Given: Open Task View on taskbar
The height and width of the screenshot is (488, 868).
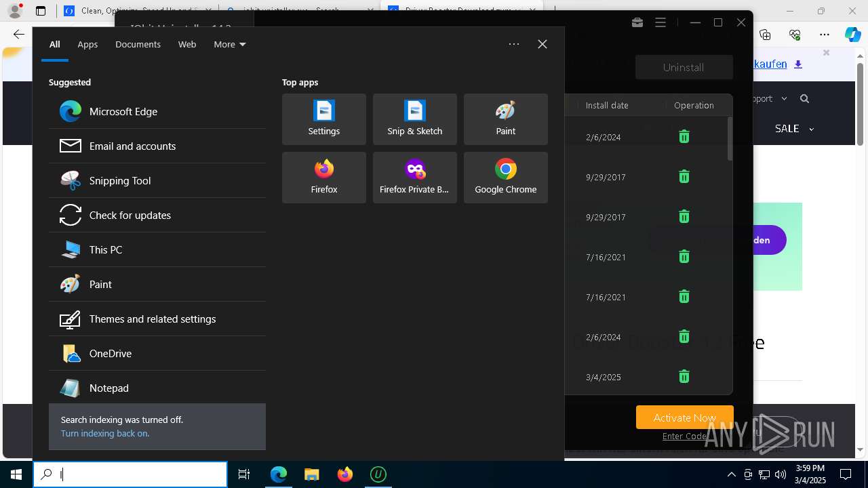Looking at the screenshot, I should pyautogui.click(x=244, y=474).
